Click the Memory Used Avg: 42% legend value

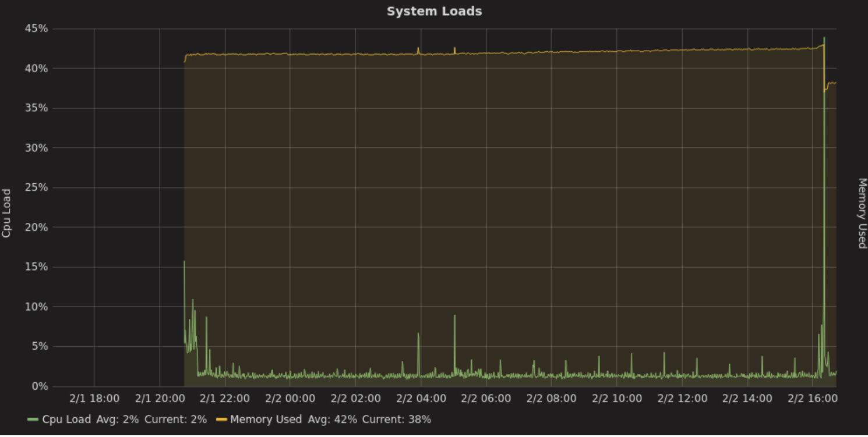(x=332, y=419)
